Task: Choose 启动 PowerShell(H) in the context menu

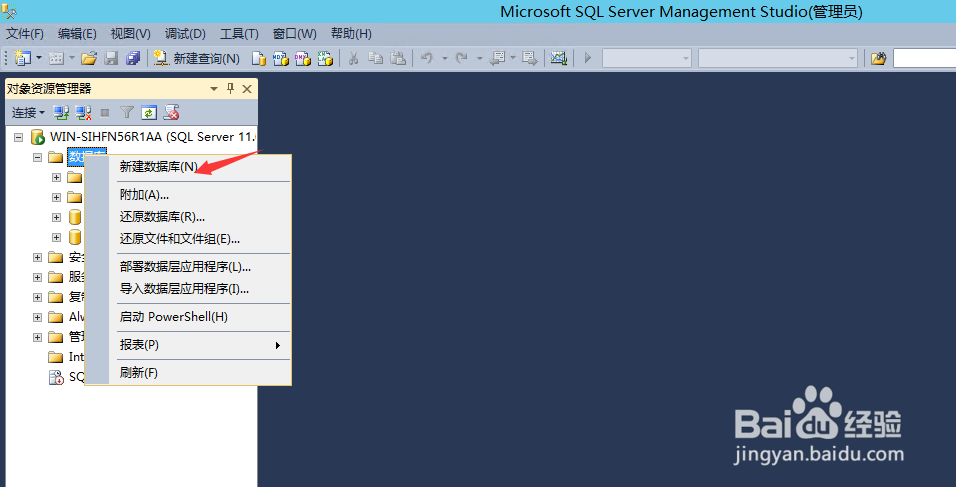Action: tap(188, 317)
